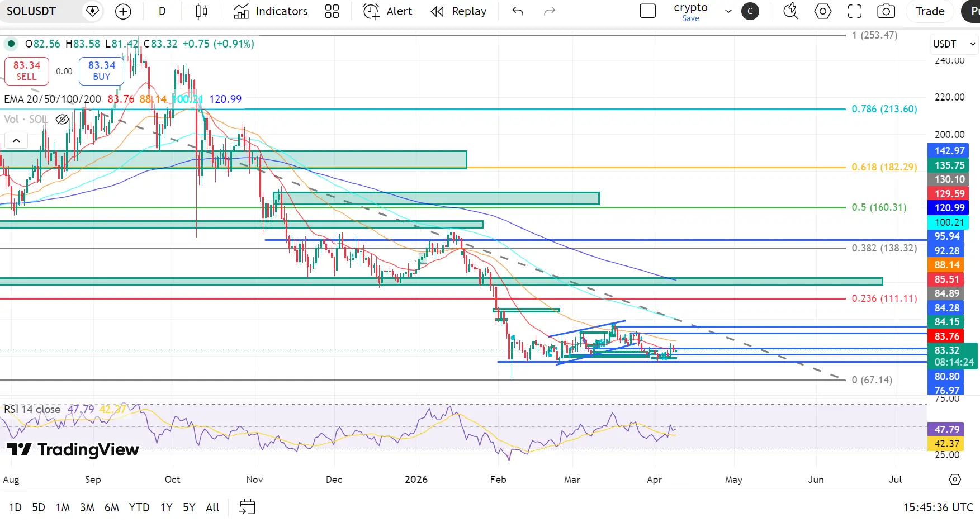Open the USDT currency dropdown

click(x=954, y=44)
